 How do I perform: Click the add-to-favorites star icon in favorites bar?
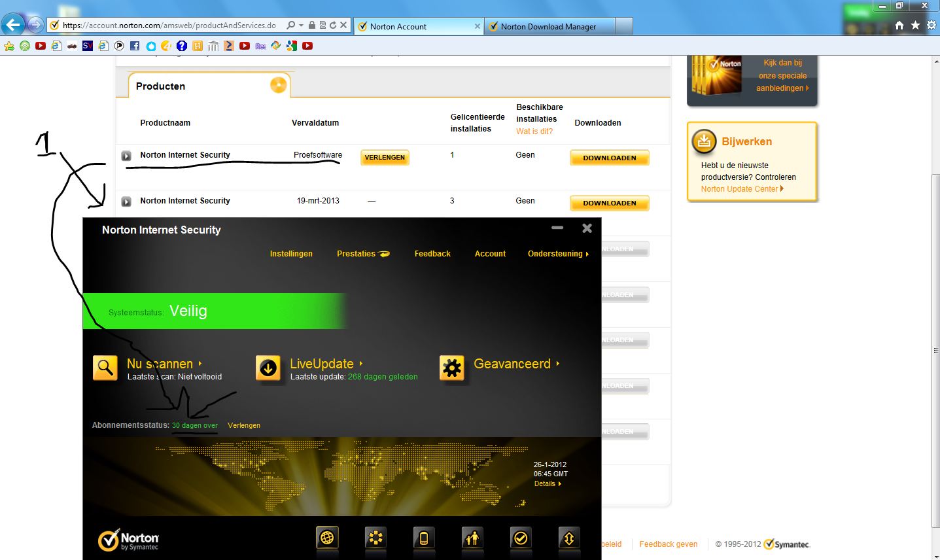coord(9,46)
